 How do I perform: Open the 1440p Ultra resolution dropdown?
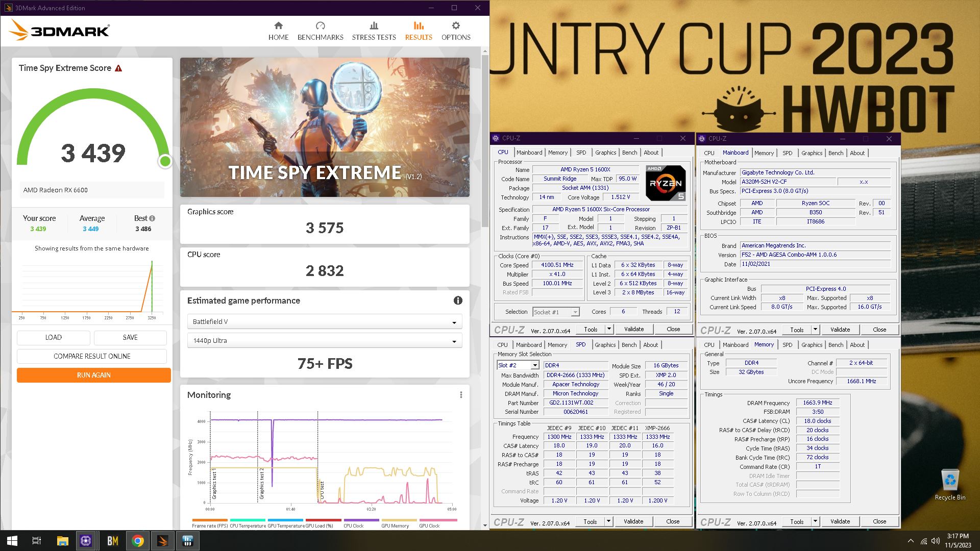(x=325, y=340)
